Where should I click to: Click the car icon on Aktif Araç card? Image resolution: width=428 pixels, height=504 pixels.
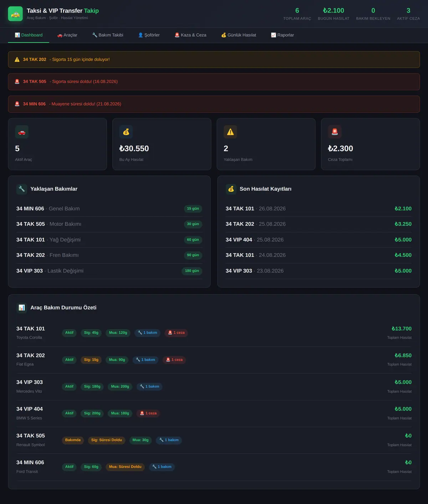coord(22,132)
